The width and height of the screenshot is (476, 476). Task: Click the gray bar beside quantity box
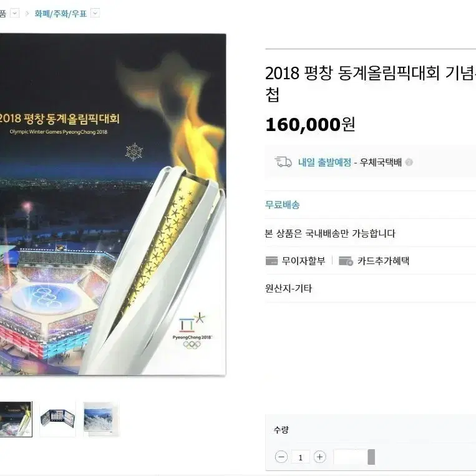[x=371, y=457]
